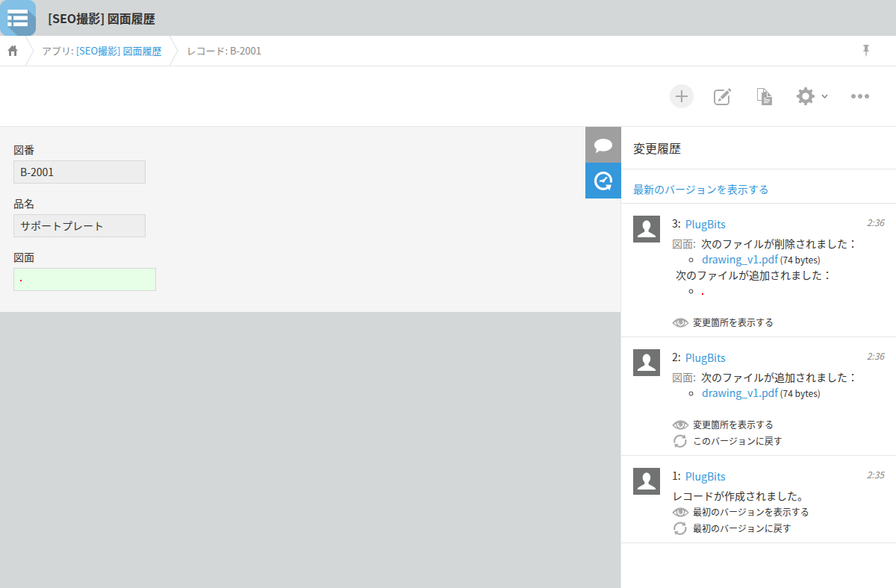896x588 pixels.
Task: Click the 図番 field label
Action: tap(24, 150)
